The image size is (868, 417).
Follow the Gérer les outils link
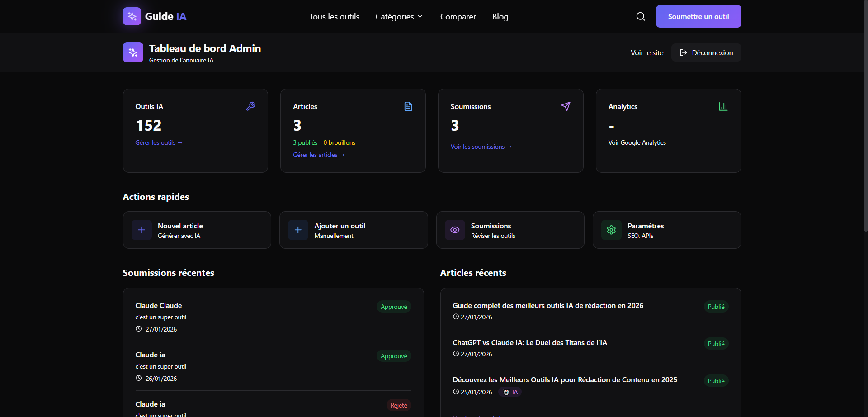[159, 143]
